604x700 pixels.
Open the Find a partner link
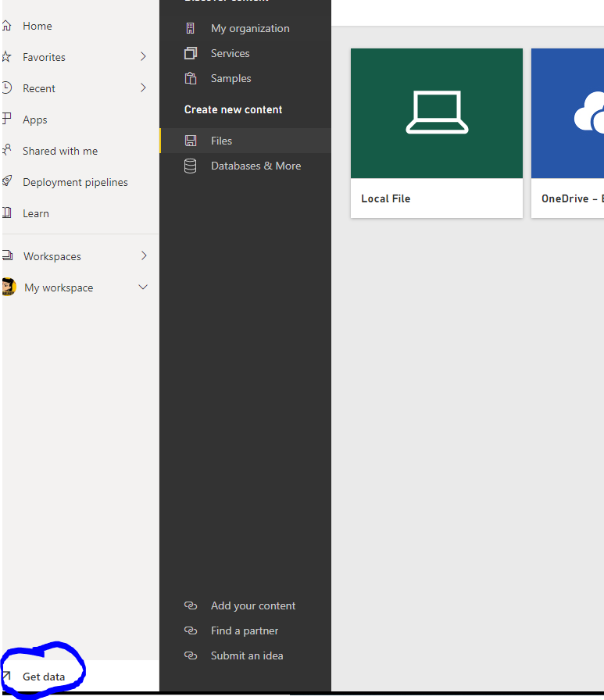(245, 630)
